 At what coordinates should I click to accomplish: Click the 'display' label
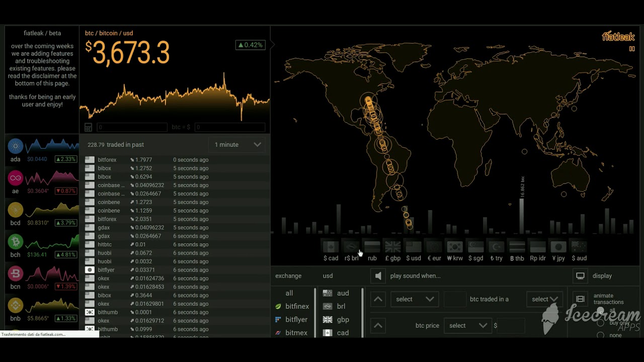click(602, 276)
